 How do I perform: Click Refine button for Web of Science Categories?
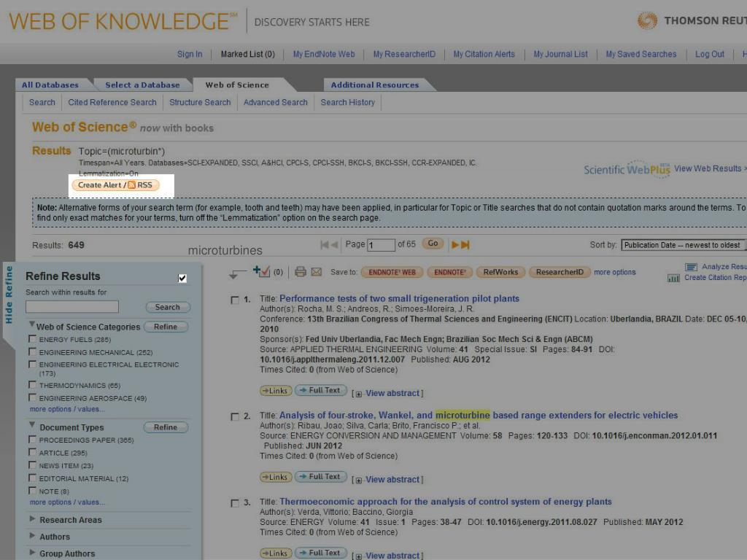tap(166, 327)
